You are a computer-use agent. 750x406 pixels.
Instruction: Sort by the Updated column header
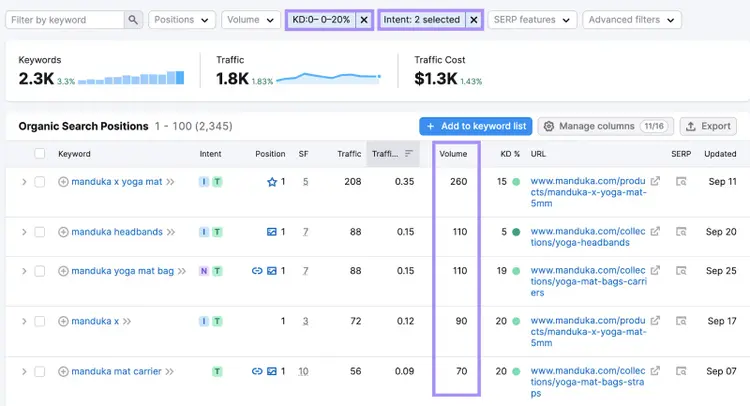point(720,154)
